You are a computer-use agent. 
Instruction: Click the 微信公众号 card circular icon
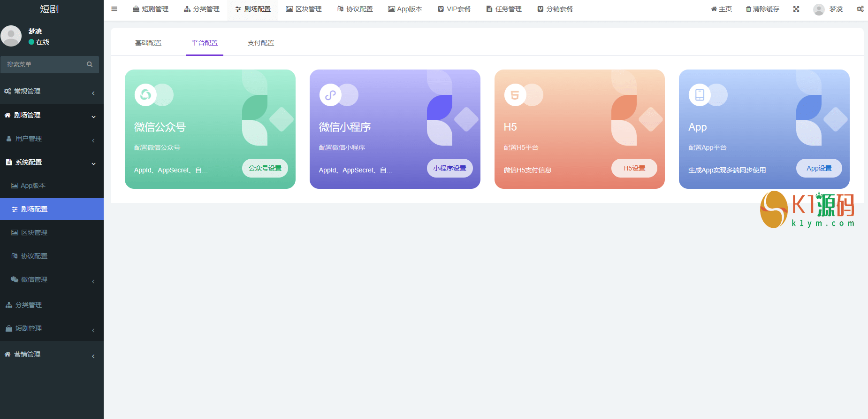pos(145,95)
